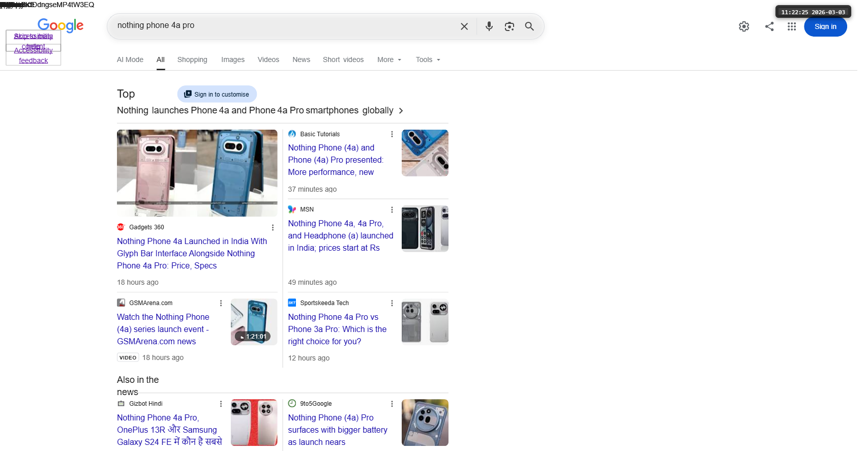This screenshot has height=451, width=868.
Task: Open large pink and blue phones thumbnail
Action: coord(197,173)
